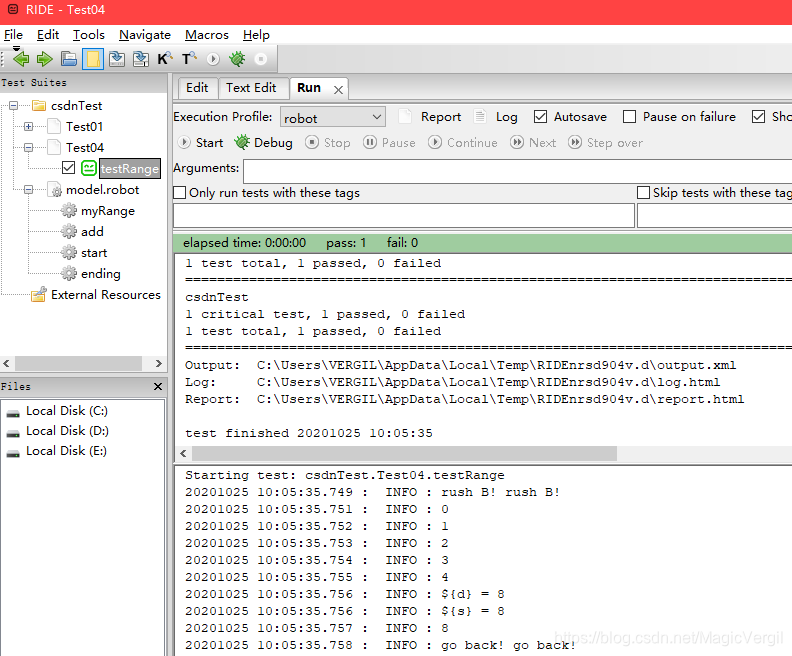The width and height of the screenshot is (792, 656).
Task: Select the csdnTest suite folder
Action: (76, 106)
